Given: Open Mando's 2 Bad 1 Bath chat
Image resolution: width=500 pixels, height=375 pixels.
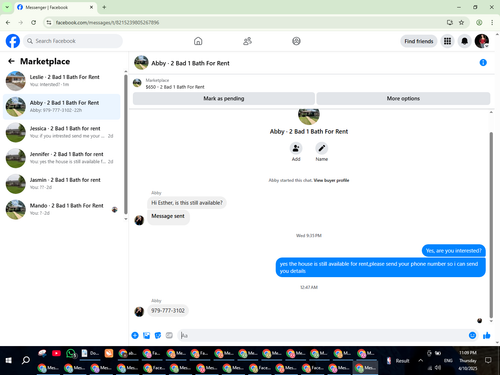Looking at the screenshot, I should [62, 209].
